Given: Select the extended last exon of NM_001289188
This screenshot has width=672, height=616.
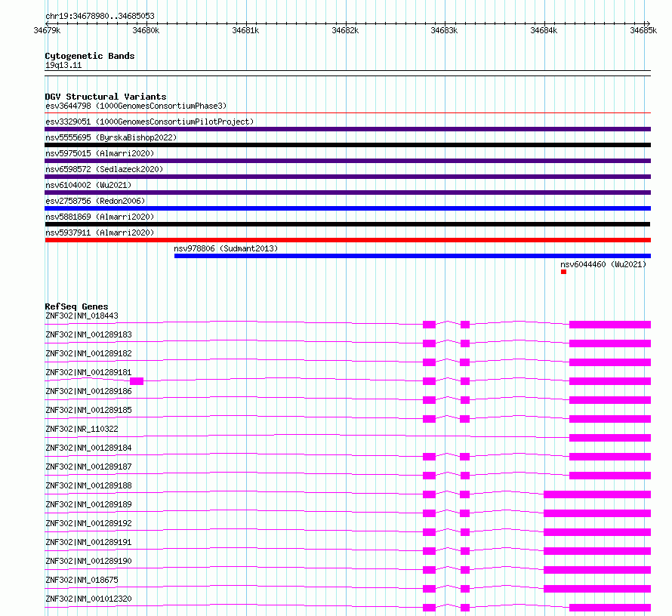Looking at the screenshot, I should pos(597,494).
